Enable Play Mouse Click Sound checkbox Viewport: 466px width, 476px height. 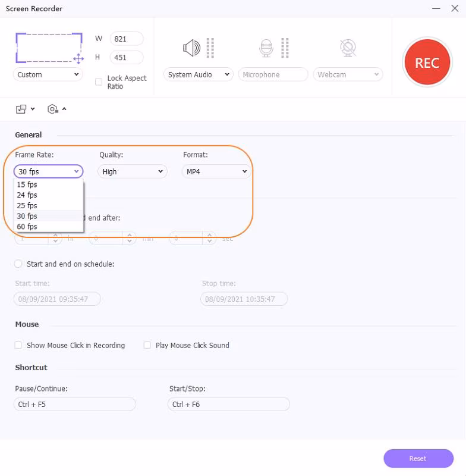(x=147, y=345)
